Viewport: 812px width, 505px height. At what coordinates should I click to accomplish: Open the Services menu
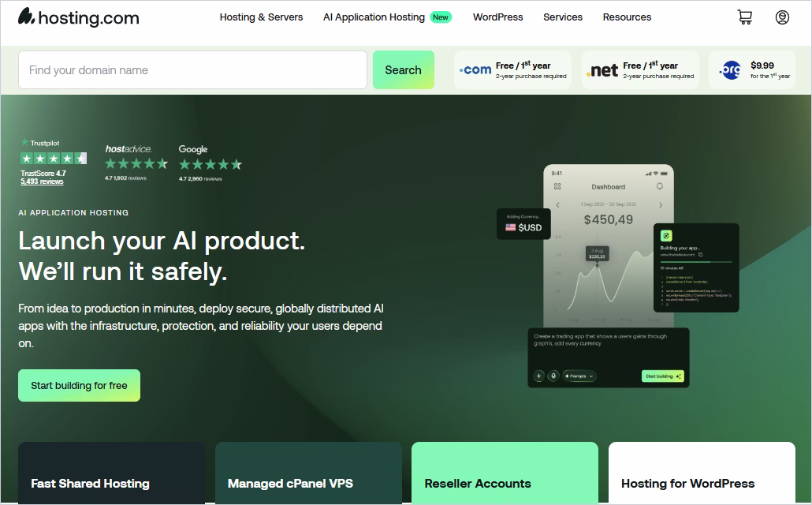click(x=562, y=17)
